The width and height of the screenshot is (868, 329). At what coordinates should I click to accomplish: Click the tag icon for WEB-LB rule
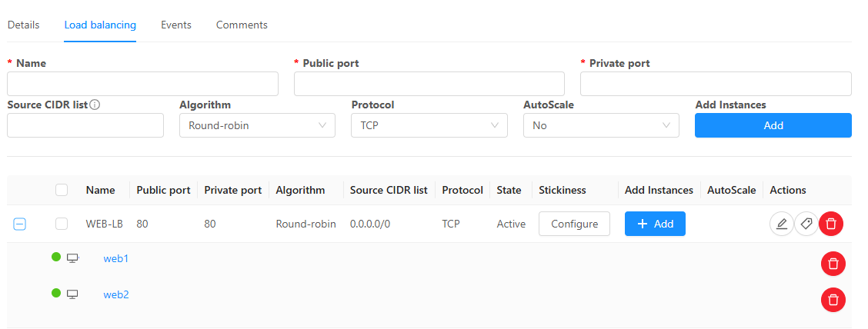(x=806, y=224)
